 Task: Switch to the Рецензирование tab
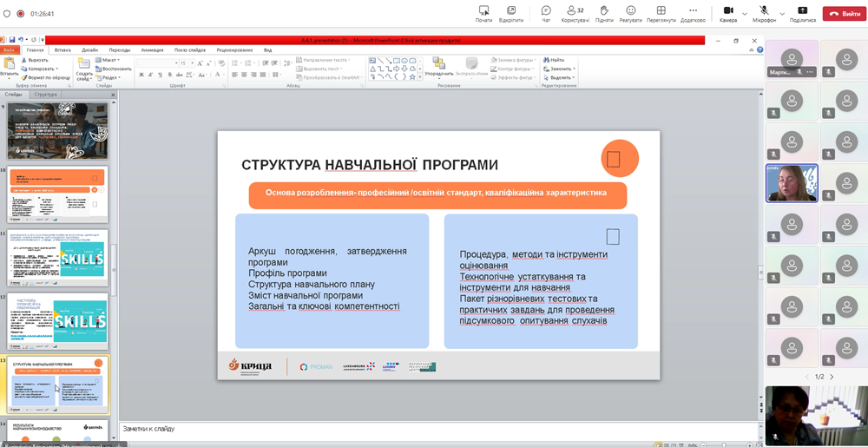[235, 49]
